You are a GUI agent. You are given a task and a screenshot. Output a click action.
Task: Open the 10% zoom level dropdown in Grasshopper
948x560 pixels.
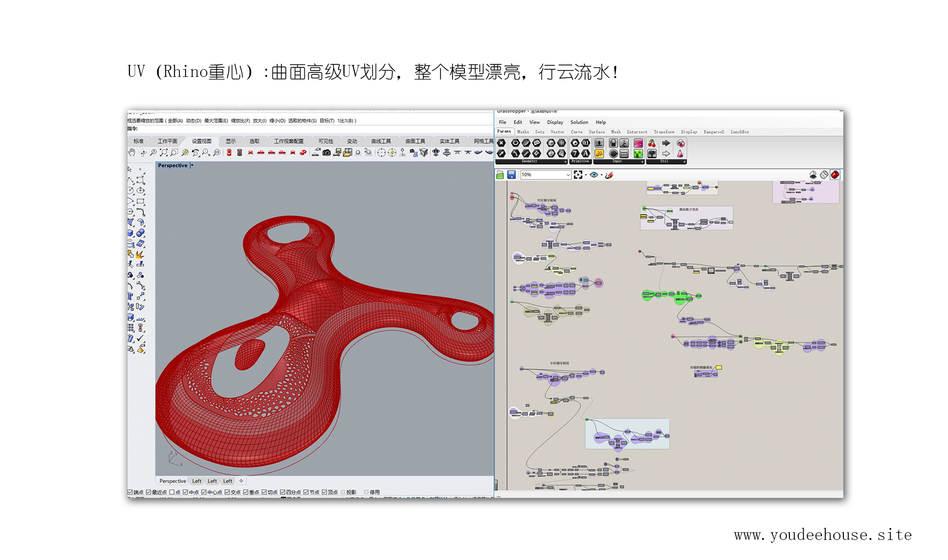click(568, 175)
